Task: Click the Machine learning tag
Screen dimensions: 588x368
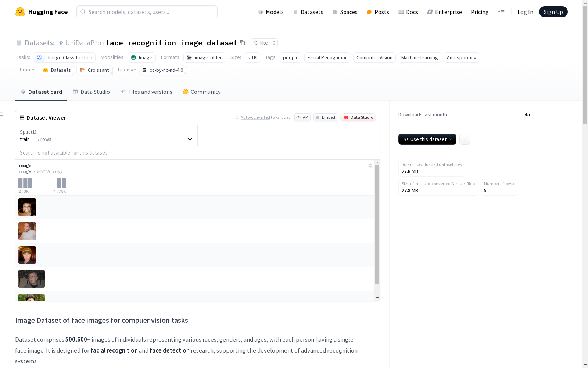Action: (420, 57)
